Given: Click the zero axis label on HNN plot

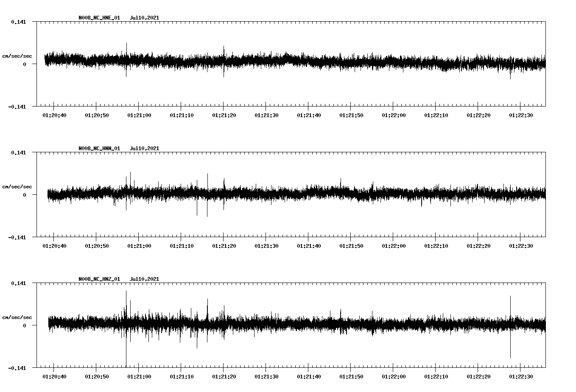Looking at the screenshot, I should coord(25,195).
